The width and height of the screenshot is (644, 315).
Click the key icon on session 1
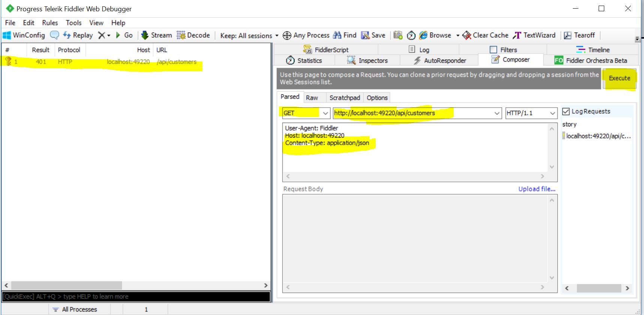(8, 61)
